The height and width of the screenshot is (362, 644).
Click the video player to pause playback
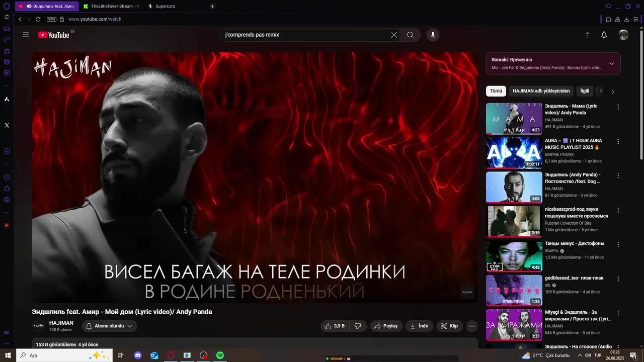click(x=255, y=177)
